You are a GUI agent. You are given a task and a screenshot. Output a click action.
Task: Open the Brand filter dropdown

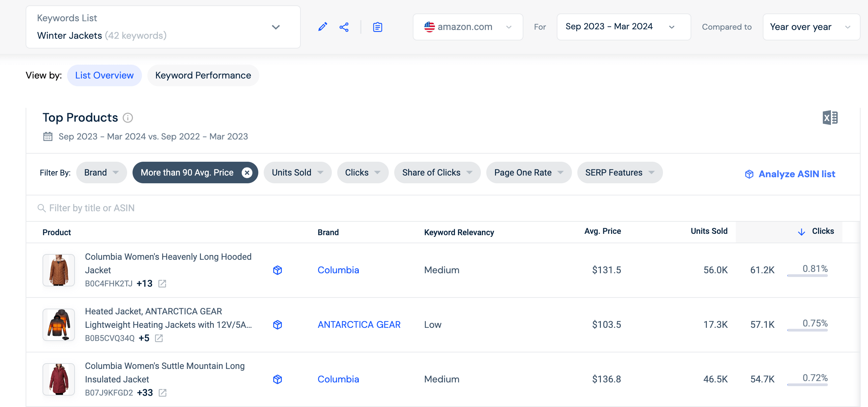point(102,173)
